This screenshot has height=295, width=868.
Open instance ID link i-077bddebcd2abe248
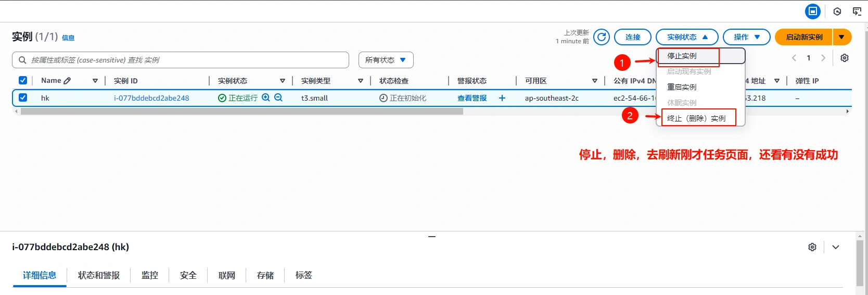[151, 98]
